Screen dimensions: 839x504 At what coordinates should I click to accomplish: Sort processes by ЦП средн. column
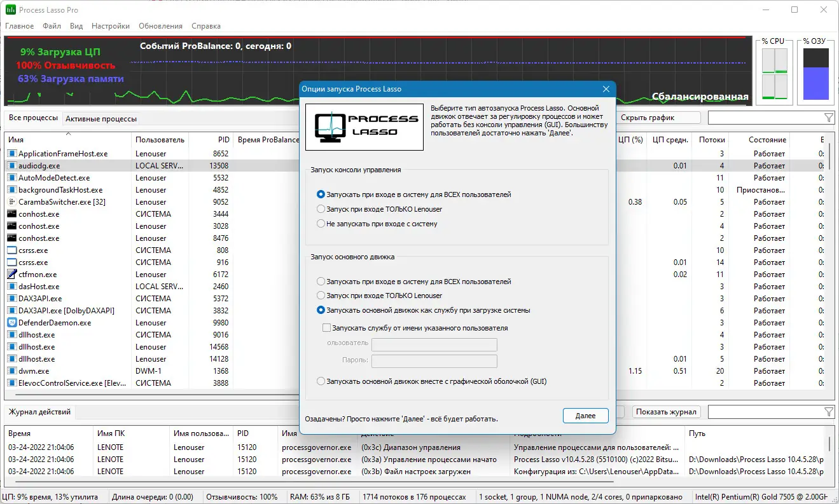click(x=670, y=140)
